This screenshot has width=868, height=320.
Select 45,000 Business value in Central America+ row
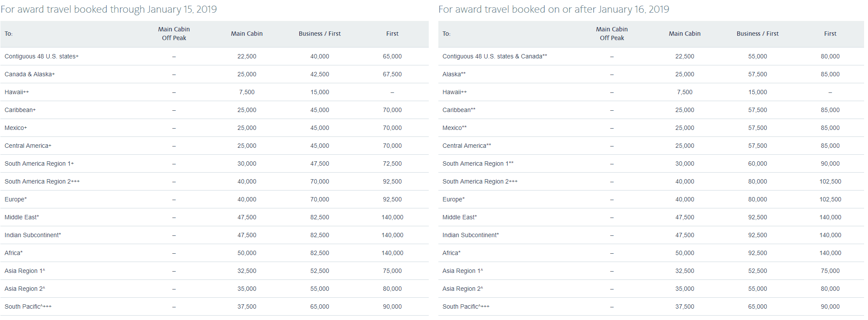320,146
